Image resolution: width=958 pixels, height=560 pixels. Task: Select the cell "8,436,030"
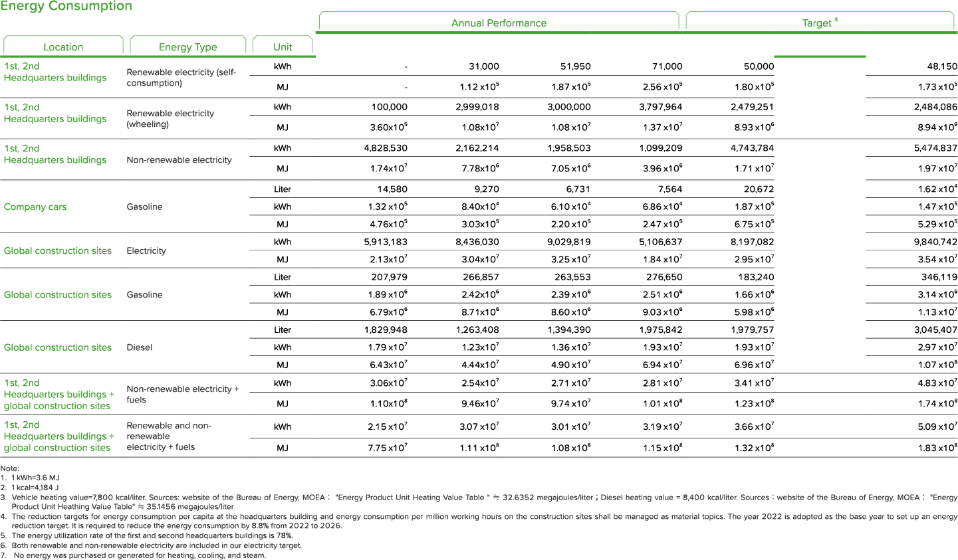477,242
